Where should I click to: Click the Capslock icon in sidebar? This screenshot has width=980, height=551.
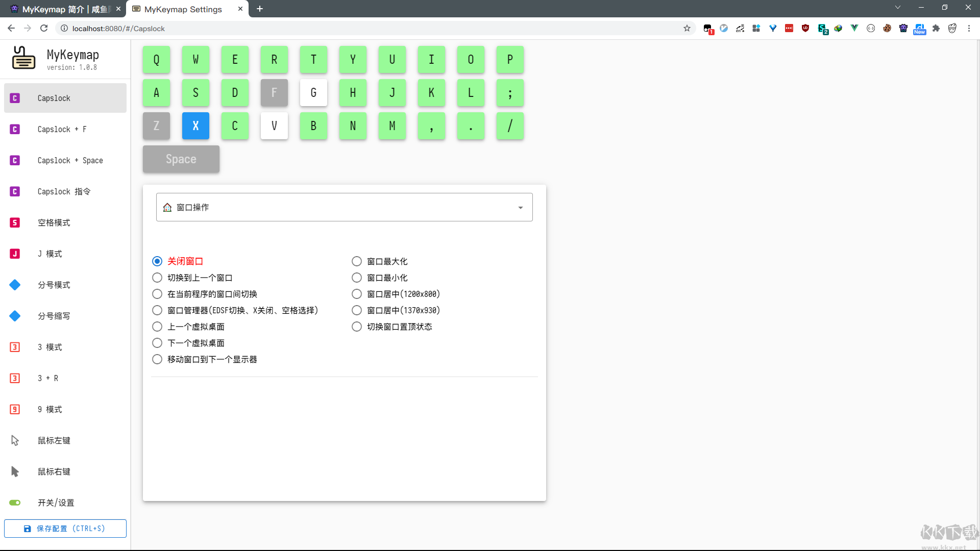coord(15,97)
